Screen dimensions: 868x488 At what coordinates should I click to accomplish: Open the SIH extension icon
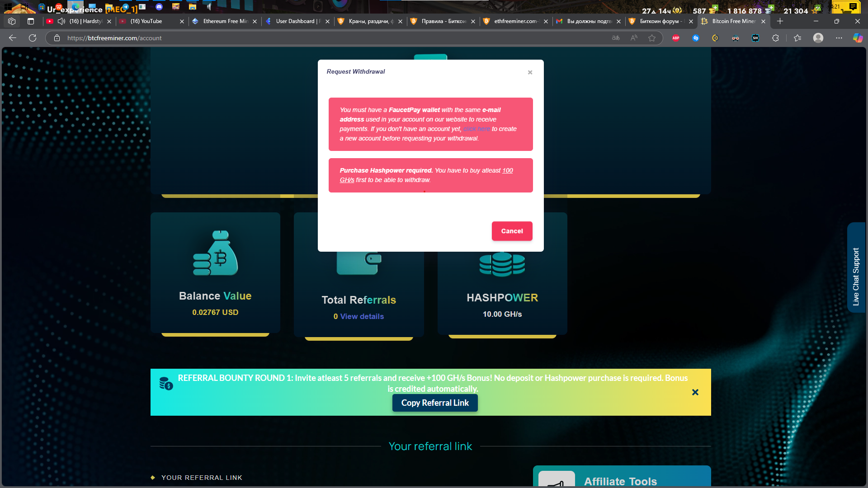point(755,38)
